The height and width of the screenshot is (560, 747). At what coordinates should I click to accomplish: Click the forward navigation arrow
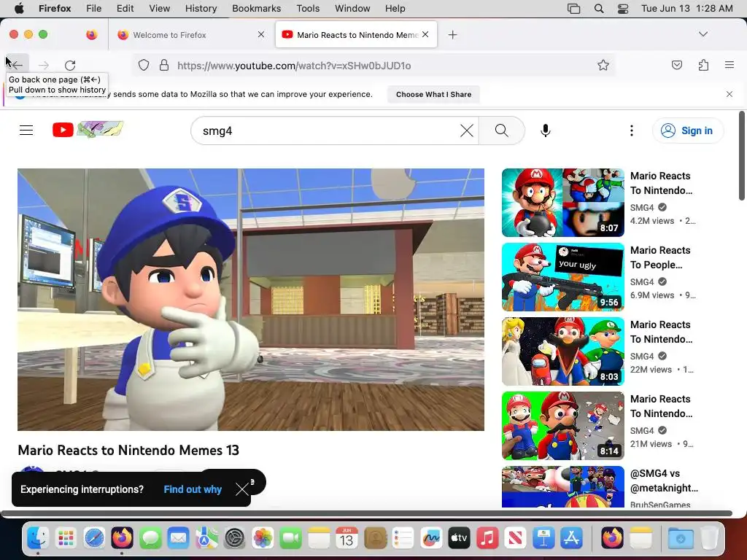point(43,65)
